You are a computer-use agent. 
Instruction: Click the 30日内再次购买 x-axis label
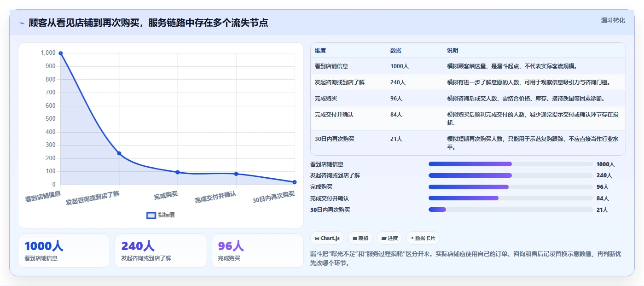tap(274, 197)
